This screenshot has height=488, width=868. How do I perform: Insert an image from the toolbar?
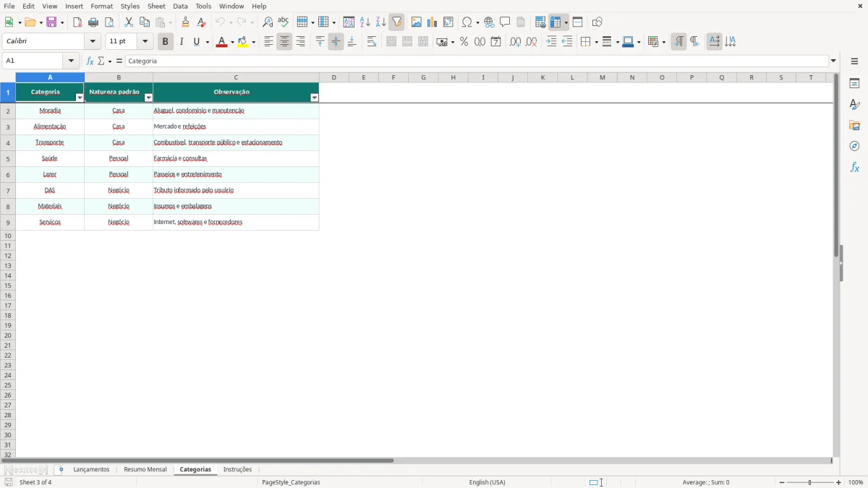tap(416, 22)
